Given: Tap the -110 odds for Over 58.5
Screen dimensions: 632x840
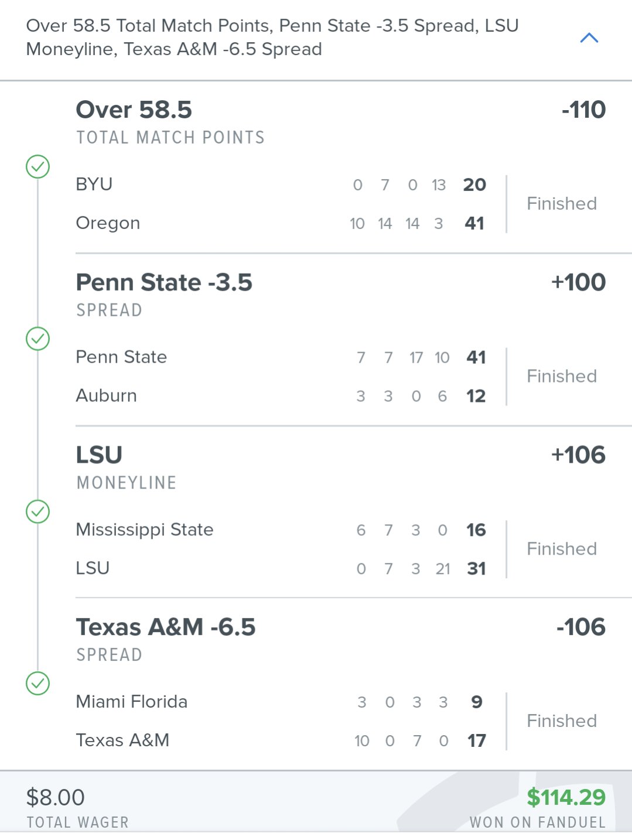Looking at the screenshot, I should point(583,110).
